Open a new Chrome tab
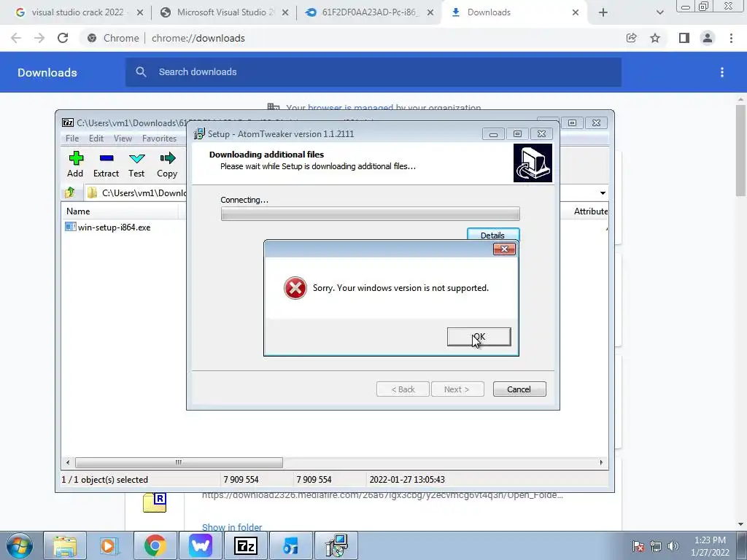This screenshot has height=560, width=747. [603, 12]
